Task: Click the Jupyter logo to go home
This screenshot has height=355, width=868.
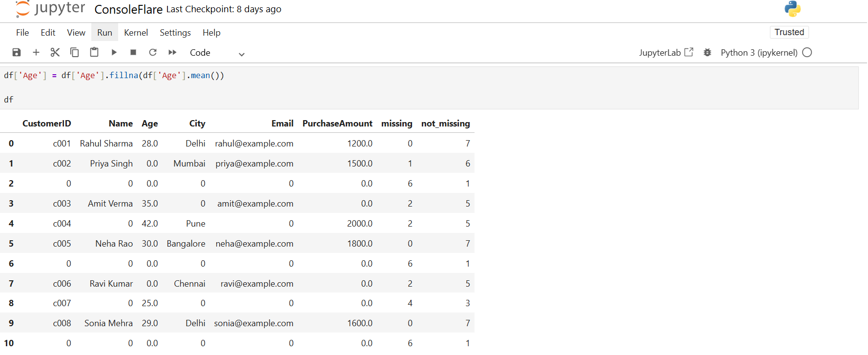Action: (50, 9)
